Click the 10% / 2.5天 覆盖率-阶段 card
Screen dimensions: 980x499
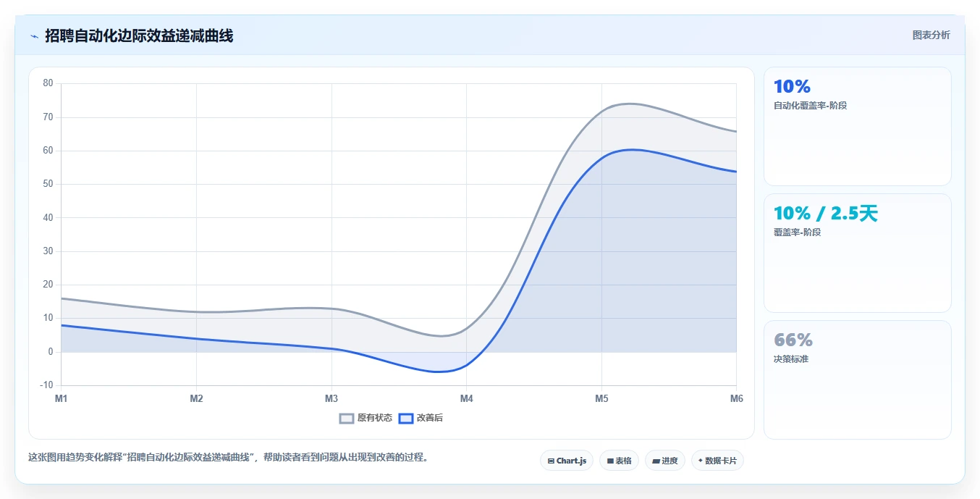(x=858, y=253)
